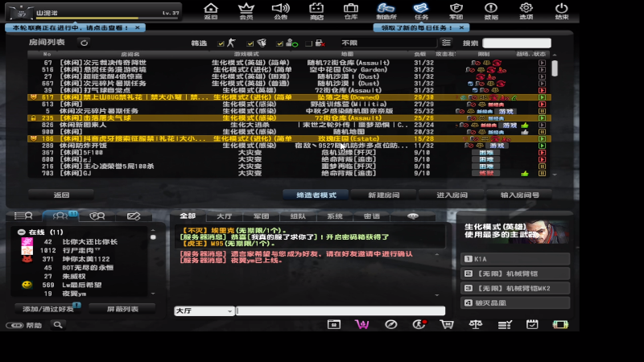Image resolution: width=644 pixels, height=362 pixels.
Task: Click status icon for room 235
Action: click(542, 118)
